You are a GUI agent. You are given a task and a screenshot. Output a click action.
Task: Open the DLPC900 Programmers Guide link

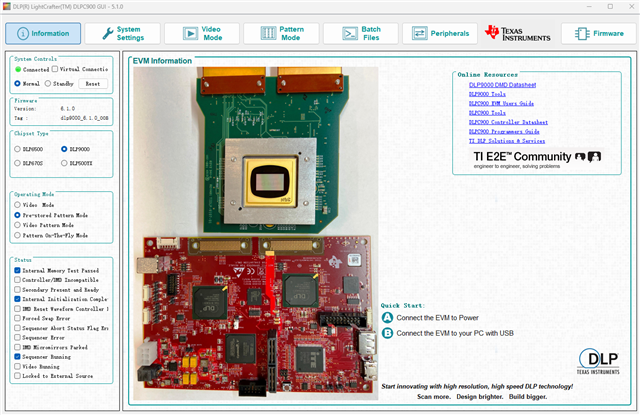[504, 131]
